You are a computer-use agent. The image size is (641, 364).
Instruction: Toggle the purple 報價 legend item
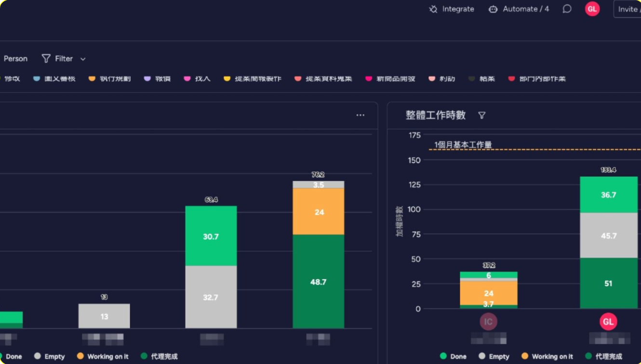(158, 78)
